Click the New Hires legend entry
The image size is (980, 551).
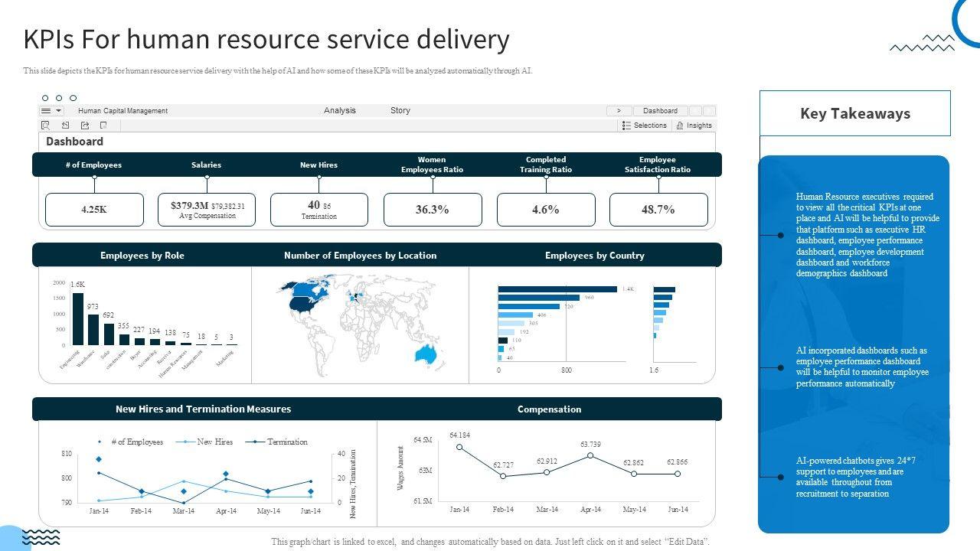[x=204, y=442]
